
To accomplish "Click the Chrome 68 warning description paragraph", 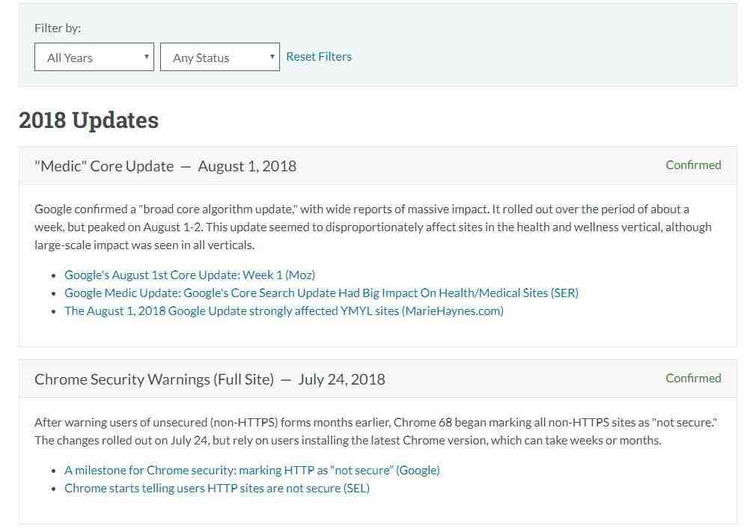I will coord(376,431).
